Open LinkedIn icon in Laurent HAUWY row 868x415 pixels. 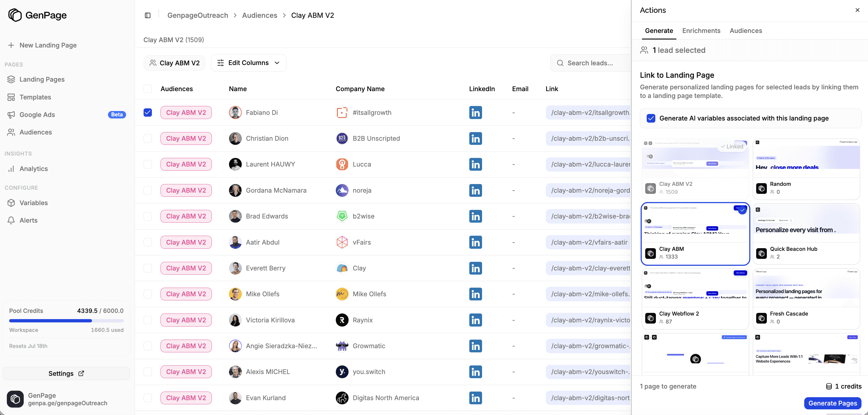[476, 164]
